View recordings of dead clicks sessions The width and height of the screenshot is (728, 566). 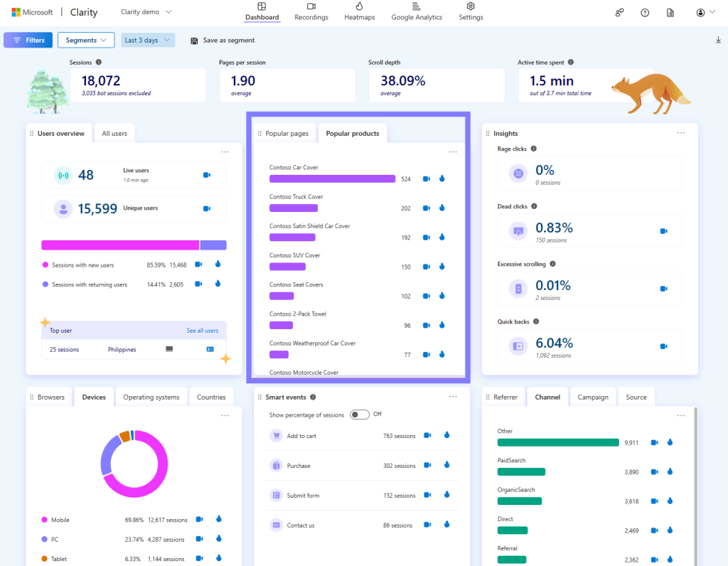pyautogui.click(x=663, y=231)
